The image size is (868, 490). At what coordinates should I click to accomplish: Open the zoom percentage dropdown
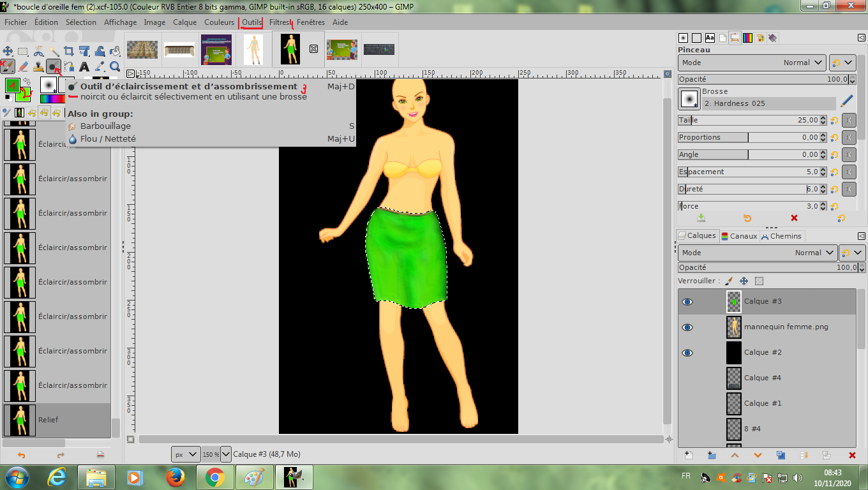pyautogui.click(x=226, y=454)
